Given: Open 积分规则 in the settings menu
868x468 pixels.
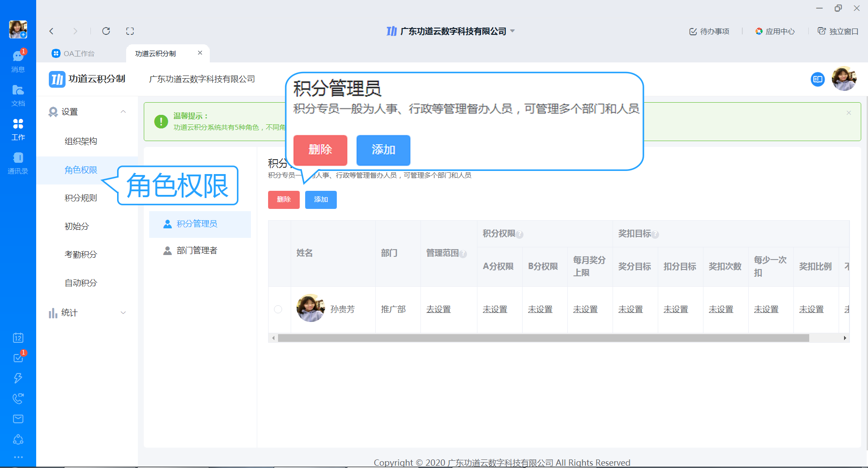Looking at the screenshot, I should (81, 198).
